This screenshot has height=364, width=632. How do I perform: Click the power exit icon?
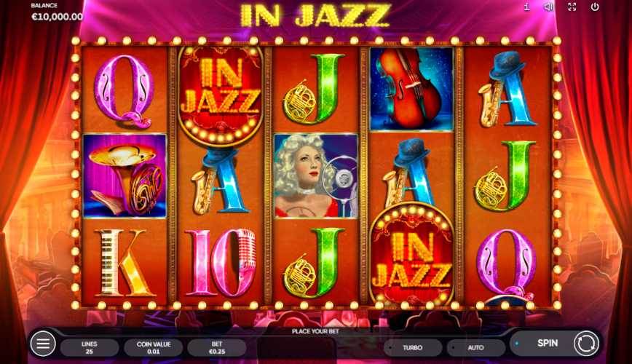(x=595, y=7)
